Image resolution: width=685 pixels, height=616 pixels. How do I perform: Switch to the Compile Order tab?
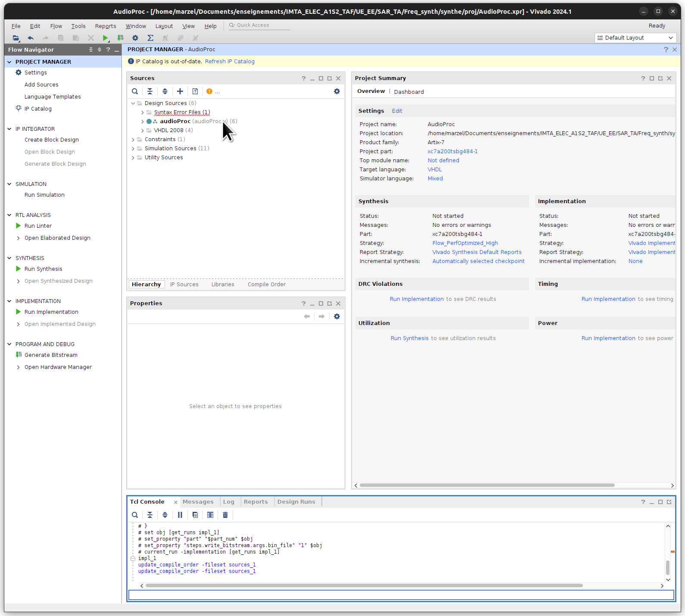pyautogui.click(x=267, y=285)
